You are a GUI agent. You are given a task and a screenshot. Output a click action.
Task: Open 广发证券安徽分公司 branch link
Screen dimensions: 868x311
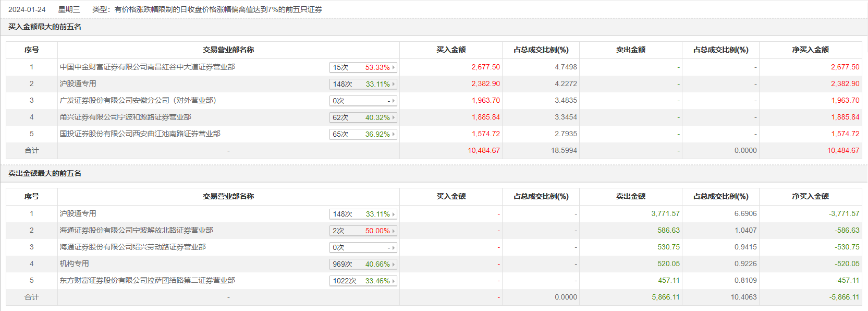point(138,100)
